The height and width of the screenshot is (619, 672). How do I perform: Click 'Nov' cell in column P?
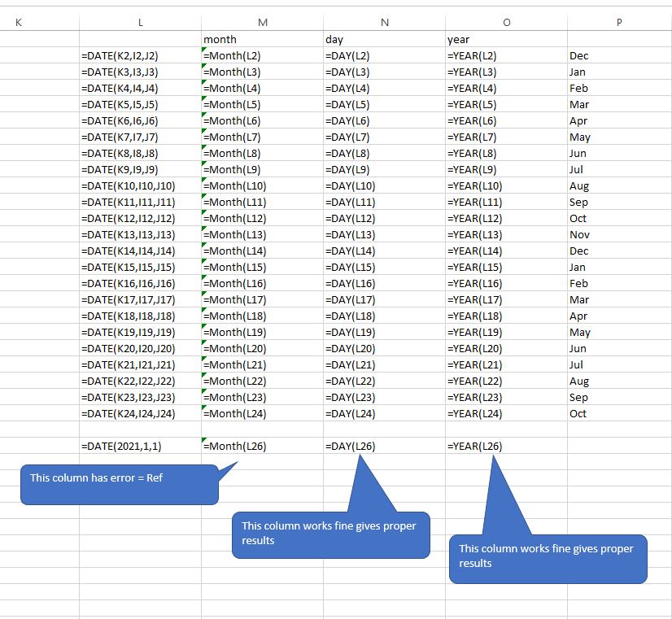(x=619, y=235)
